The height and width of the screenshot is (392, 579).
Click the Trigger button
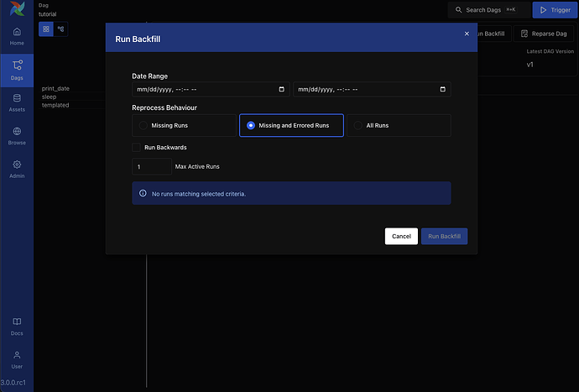point(555,10)
